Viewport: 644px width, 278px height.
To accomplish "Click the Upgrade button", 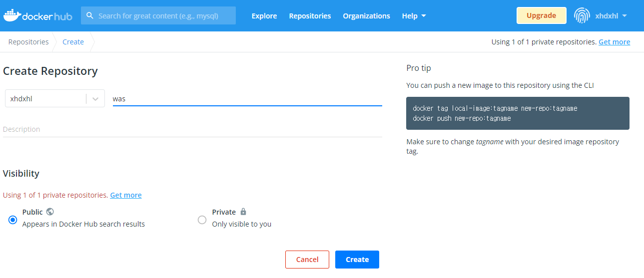I will pos(541,15).
